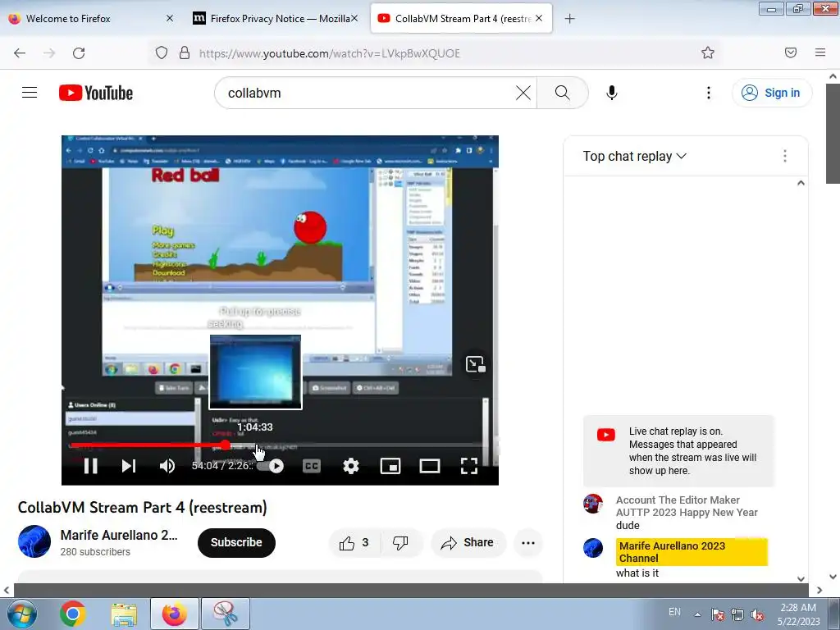The width and height of the screenshot is (840, 630).
Task: Bookmark this page with the star
Action: 708,52
